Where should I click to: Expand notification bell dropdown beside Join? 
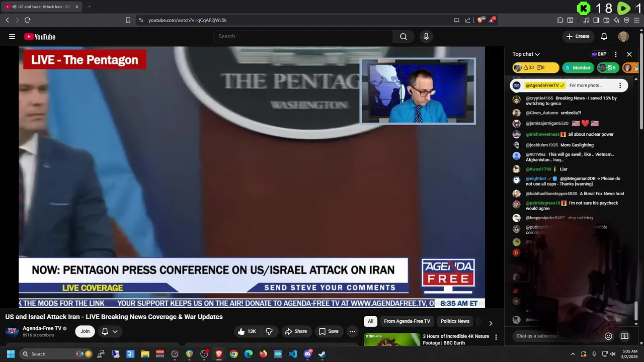click(x=110, y=331)
